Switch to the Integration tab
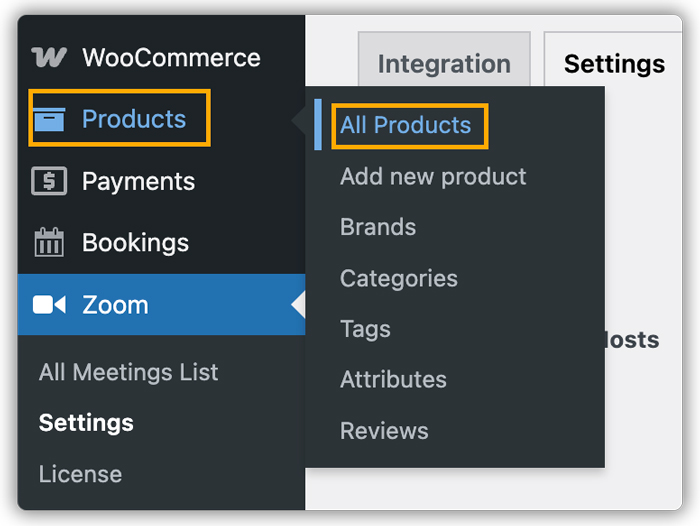Image resolution: width=700 pixels, height=526 pixels. (x=444, y=65)
